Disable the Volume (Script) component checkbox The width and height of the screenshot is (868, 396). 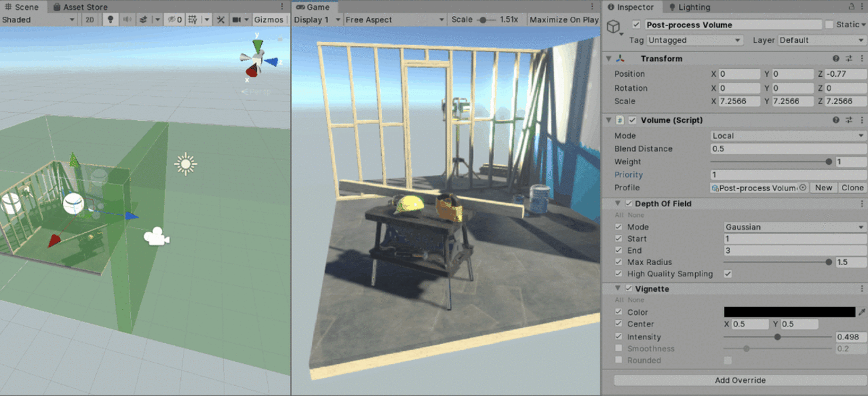(x=632, y=120)
